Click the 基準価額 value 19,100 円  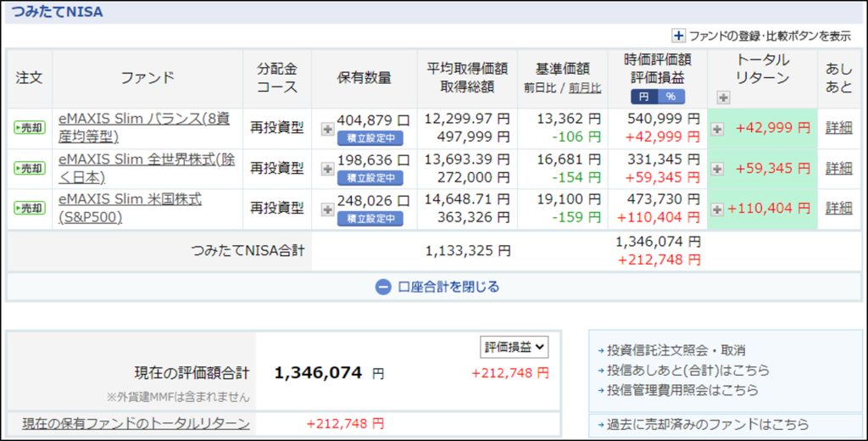[569, 200]
